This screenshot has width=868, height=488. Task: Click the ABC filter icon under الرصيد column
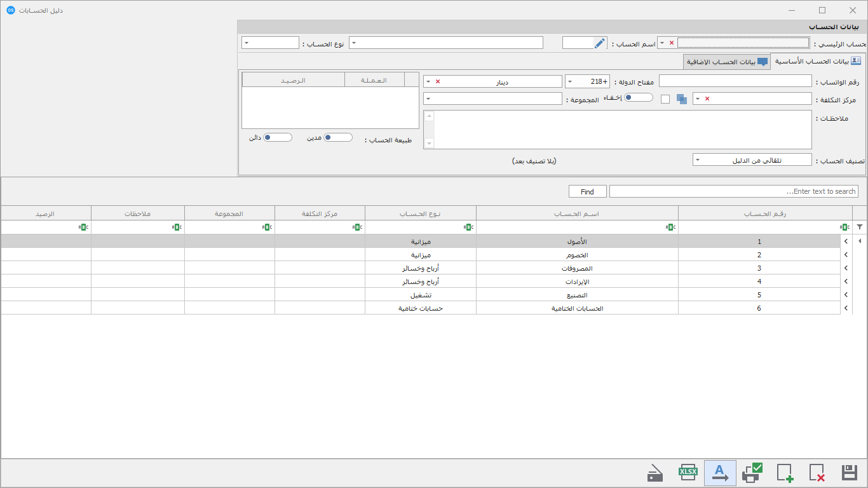tap(83, 227)
